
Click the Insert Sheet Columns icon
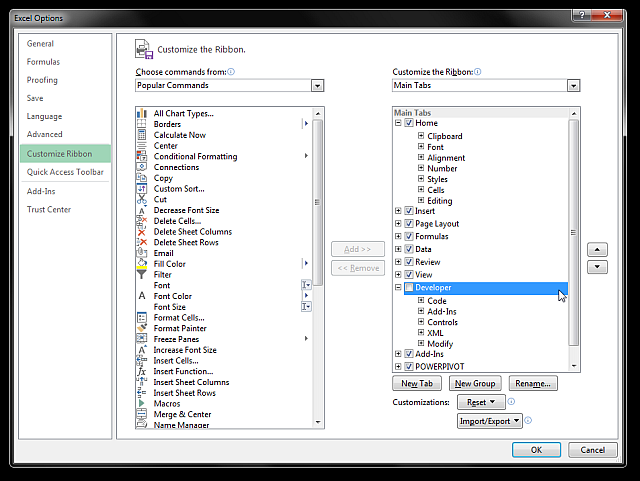pos(142,382)
